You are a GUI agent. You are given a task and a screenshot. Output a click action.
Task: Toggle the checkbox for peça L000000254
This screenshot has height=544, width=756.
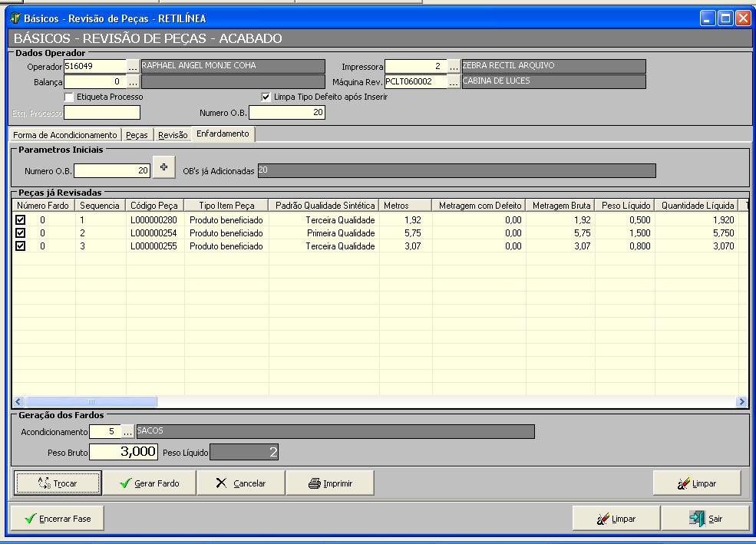21,233
